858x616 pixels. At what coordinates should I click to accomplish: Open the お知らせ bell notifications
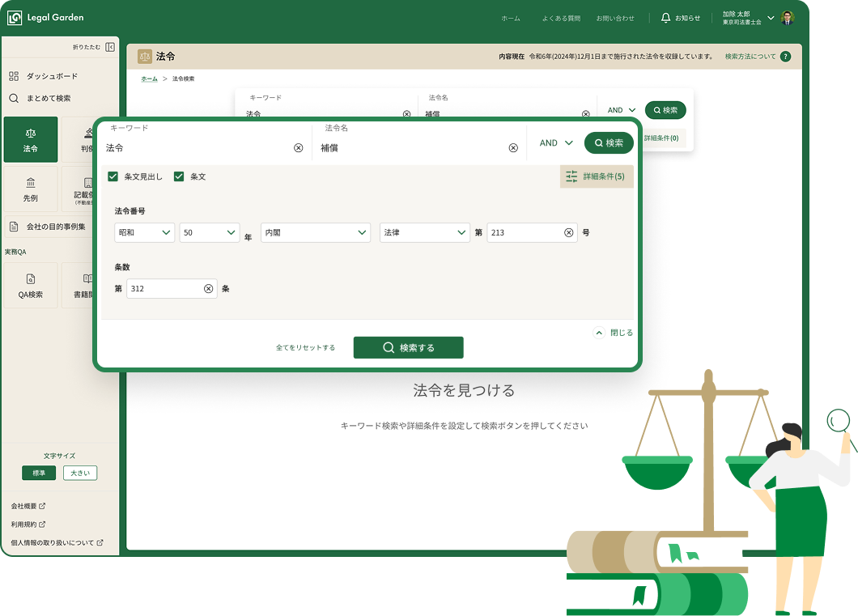pos(680,18)
